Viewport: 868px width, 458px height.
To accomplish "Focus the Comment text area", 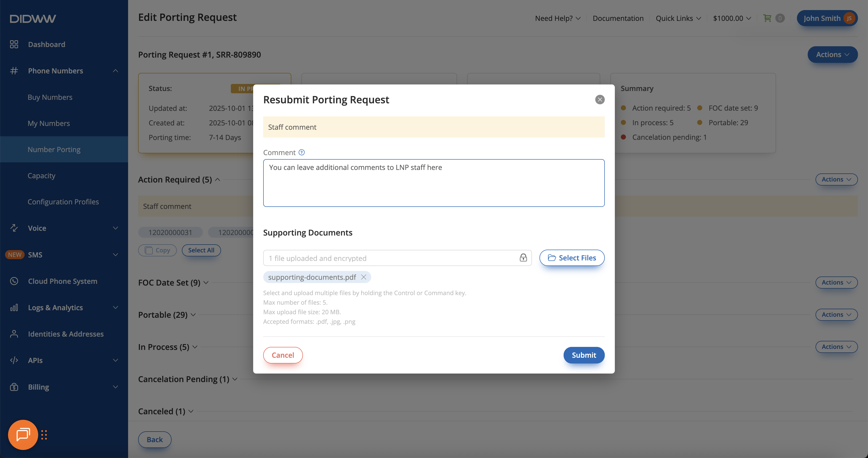I will click(434, 183).
